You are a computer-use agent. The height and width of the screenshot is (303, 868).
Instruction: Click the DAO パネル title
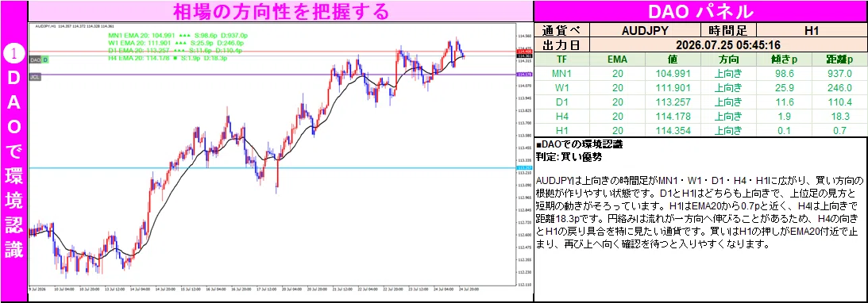tap(700, 11)
